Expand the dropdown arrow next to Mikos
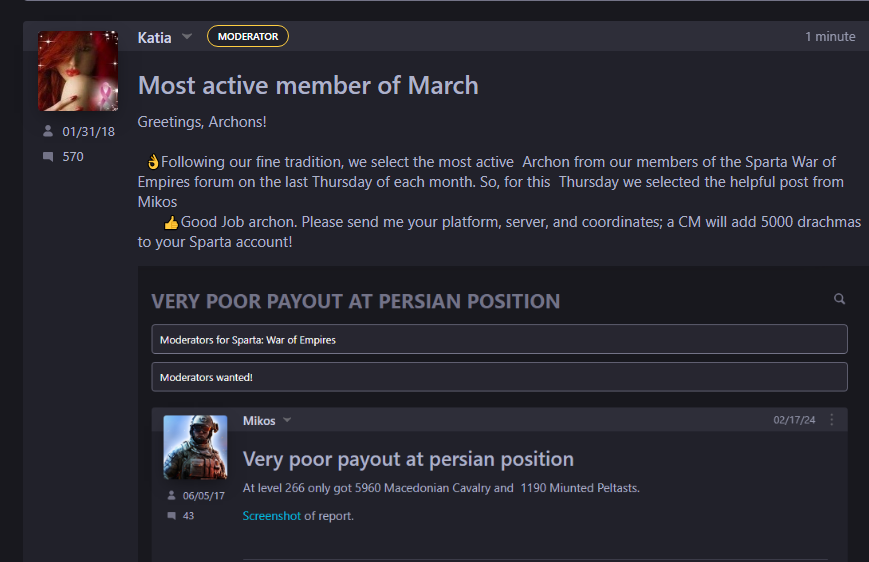Screen dimensions: 869x562 287,420
